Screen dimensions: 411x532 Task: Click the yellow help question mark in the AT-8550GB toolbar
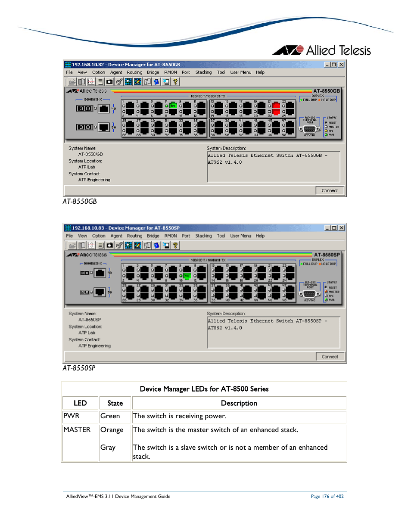[175, 81]
